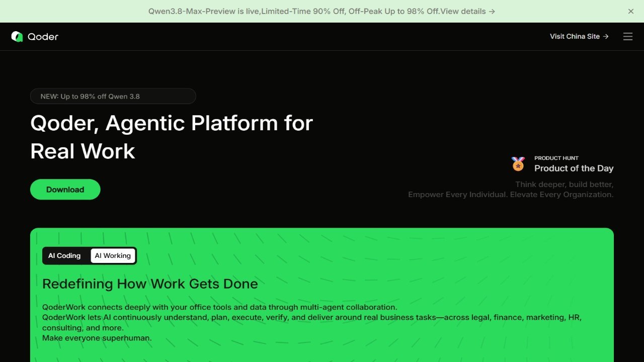Click the Qoder wordmark text
This screenshot has height=362, width=644.
43,36
